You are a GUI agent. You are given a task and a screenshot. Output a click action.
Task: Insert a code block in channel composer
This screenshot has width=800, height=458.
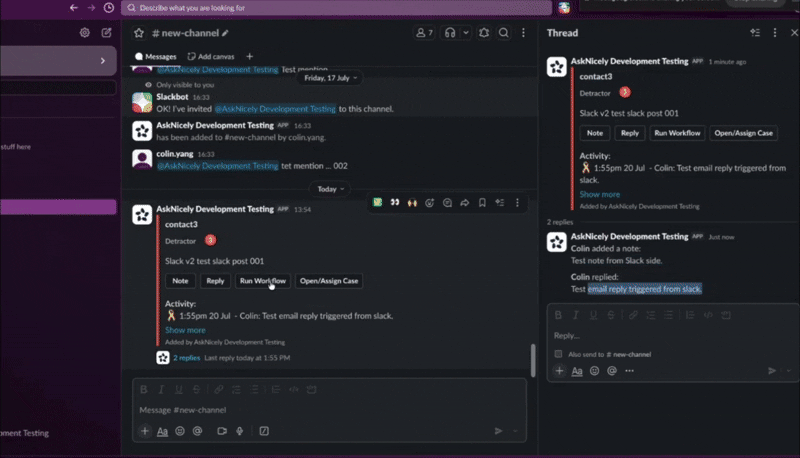point(311,390)
